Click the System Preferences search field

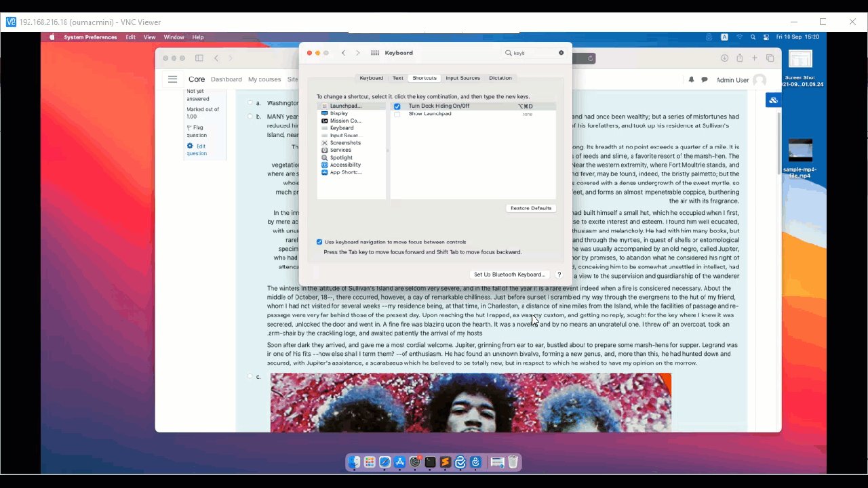coord(534,53)
